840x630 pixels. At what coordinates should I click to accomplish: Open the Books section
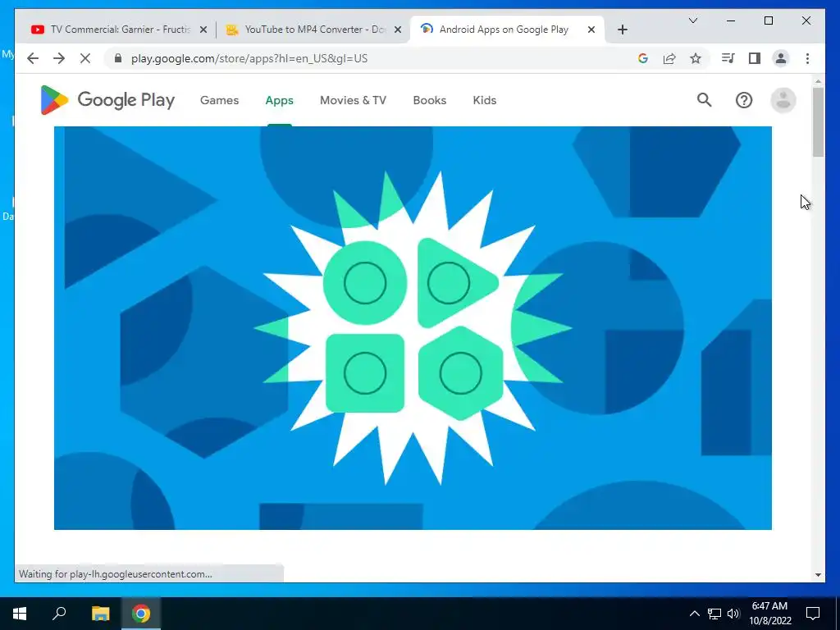429,100
